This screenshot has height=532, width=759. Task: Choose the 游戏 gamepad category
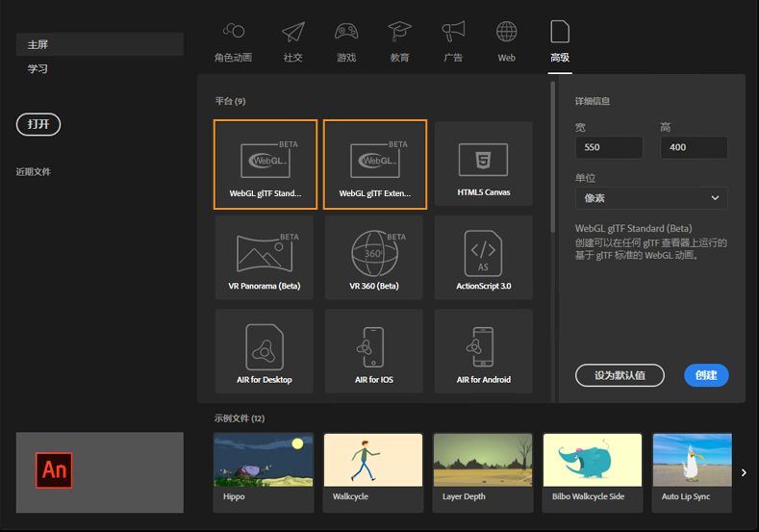click(x=346, y=41)
